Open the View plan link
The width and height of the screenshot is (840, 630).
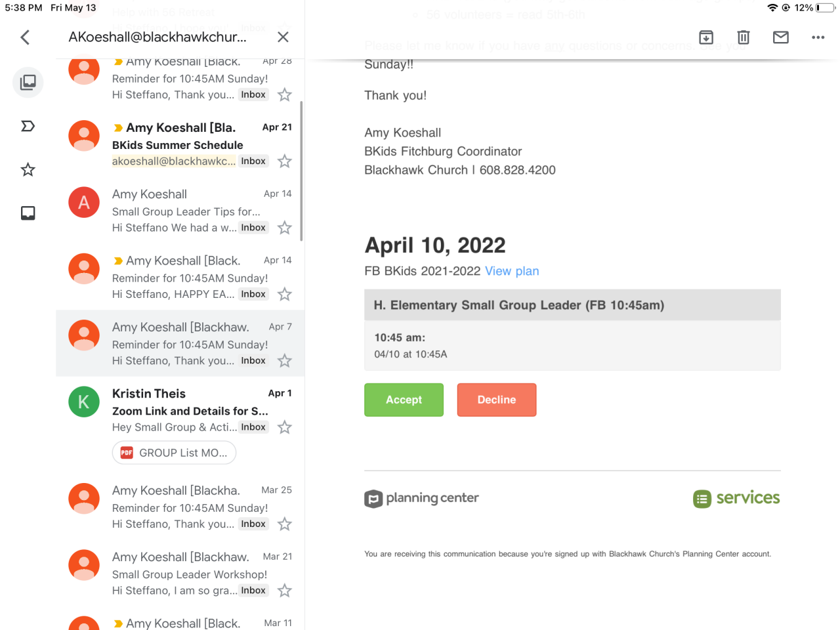512,271
